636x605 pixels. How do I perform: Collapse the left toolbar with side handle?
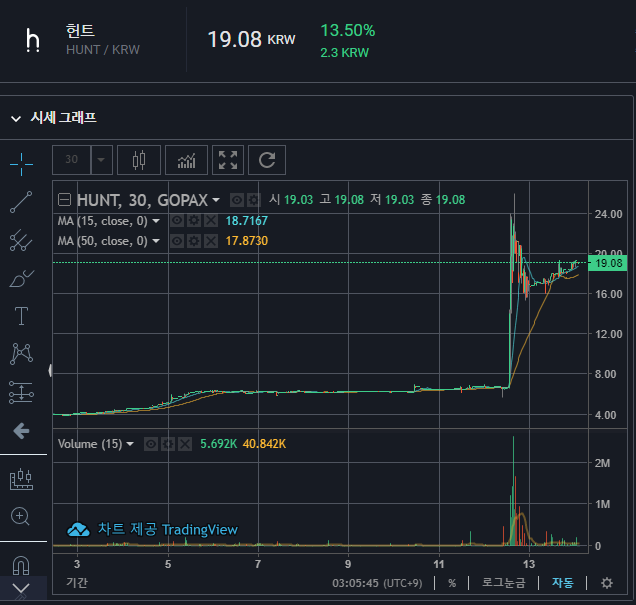point(50,371)
